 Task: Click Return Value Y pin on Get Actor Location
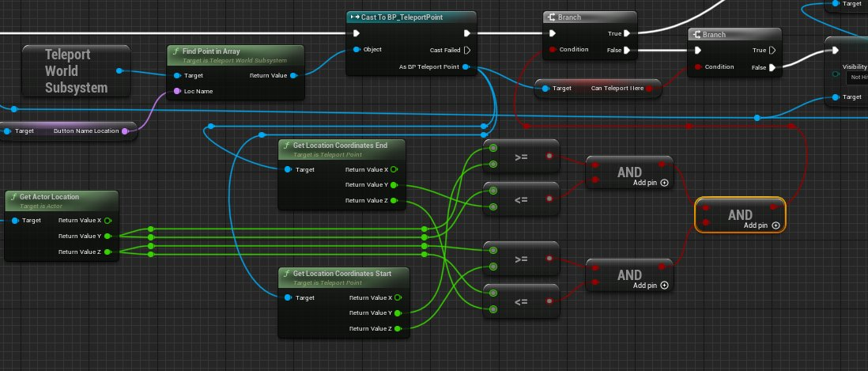click(108, 237)
